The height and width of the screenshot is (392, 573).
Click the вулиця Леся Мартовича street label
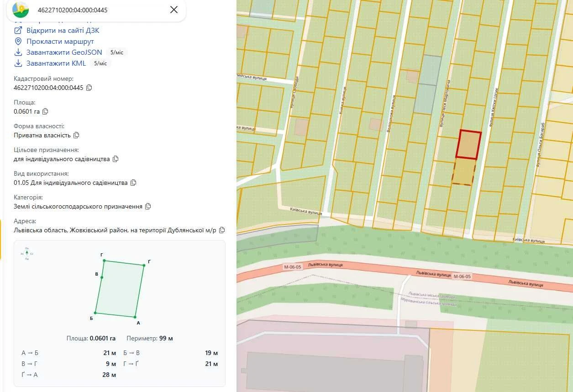445,103
